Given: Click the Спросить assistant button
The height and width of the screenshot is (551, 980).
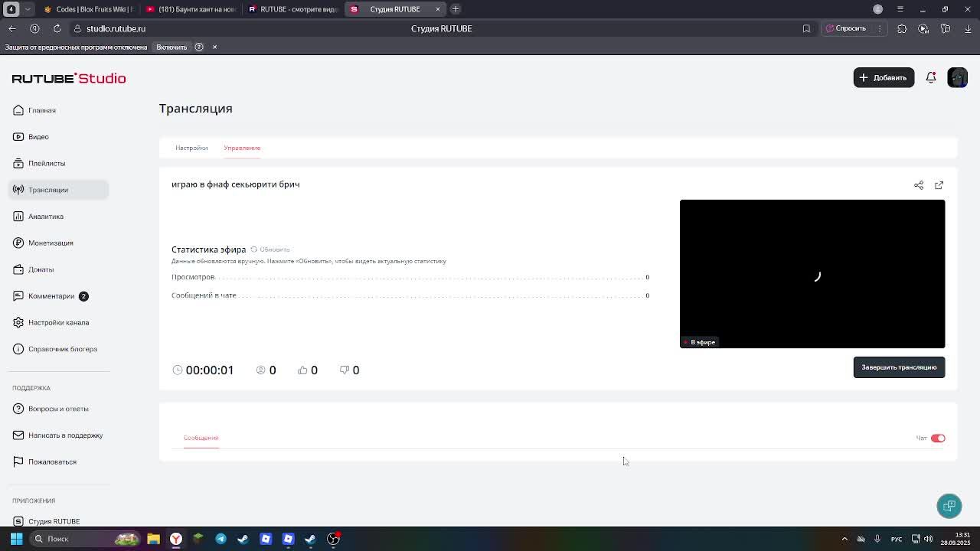Looking at the screenshot, I should [846, 28].
